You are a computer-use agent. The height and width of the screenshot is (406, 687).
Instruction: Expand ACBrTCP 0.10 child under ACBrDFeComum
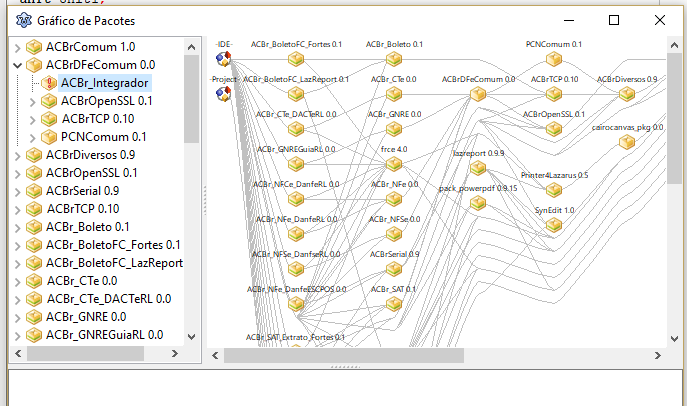(32, 120)
